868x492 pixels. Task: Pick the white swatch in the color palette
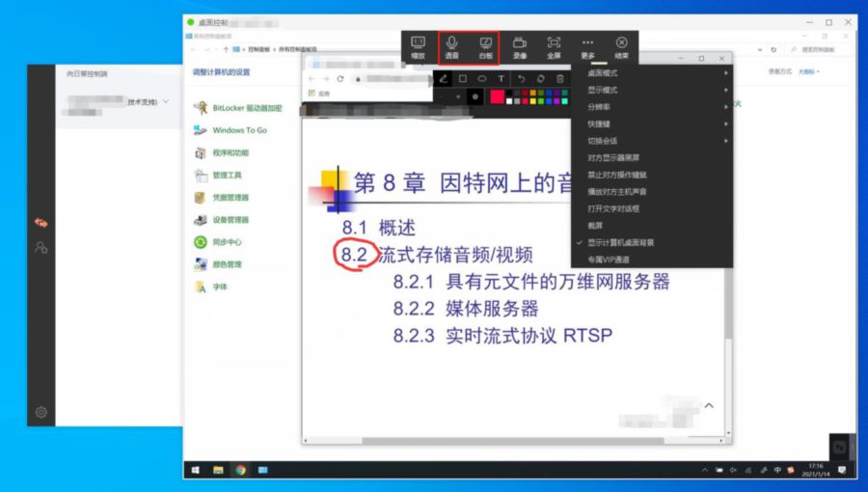click(509, 101)
